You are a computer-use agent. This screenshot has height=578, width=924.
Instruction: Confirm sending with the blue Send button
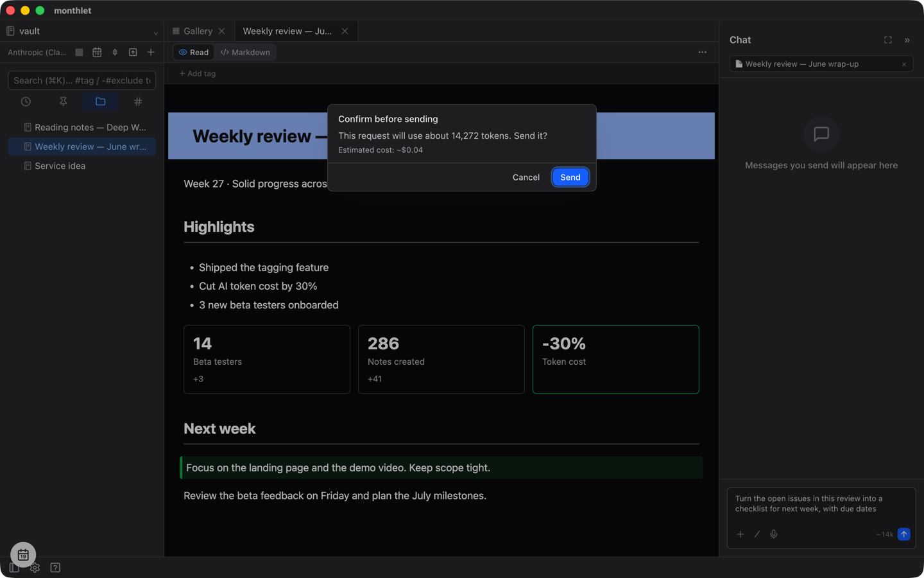(570, 177)
